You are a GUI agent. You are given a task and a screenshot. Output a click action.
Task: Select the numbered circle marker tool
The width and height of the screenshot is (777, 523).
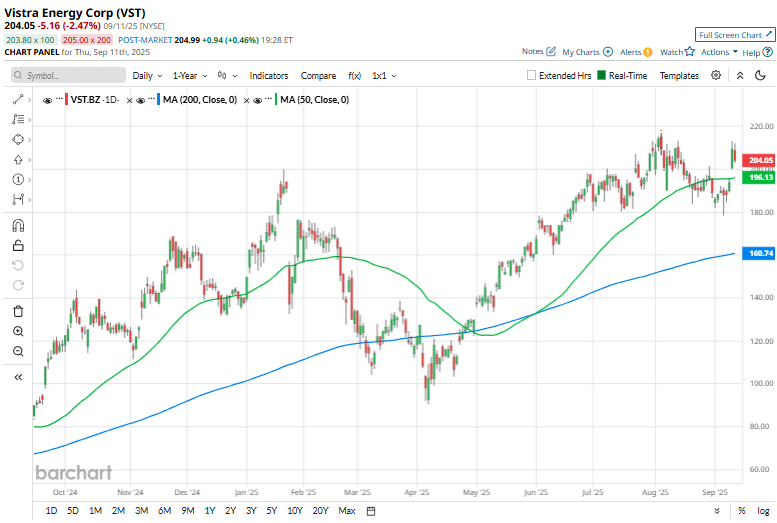(18, 179)
